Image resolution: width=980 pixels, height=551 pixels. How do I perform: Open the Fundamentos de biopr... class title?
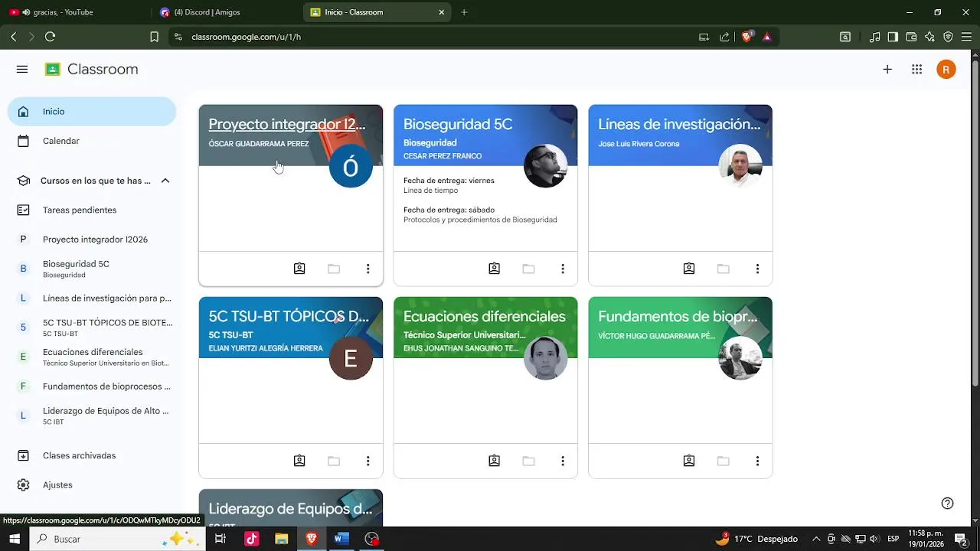coord(678,316)
